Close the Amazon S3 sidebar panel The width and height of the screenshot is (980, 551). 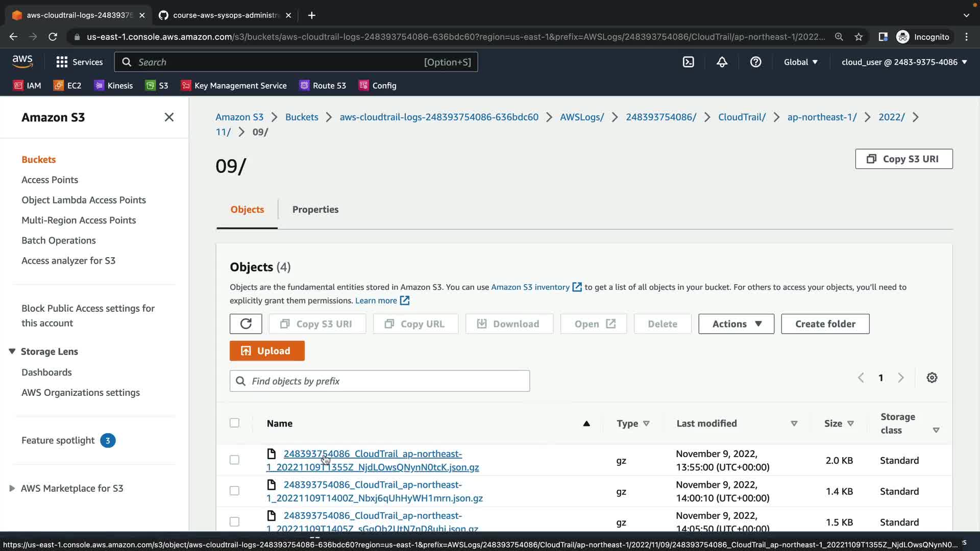pyautogui.click(x=169, y=117)
